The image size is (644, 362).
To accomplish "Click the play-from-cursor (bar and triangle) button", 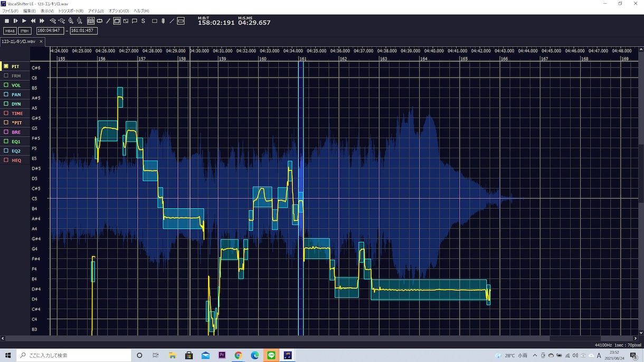I will tap(15, 21).
